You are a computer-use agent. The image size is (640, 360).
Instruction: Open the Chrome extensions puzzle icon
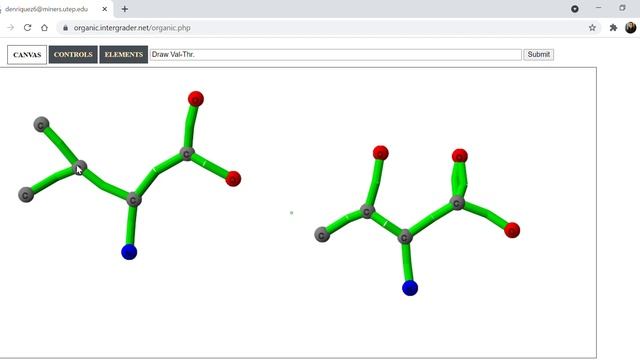[x=613, y=28]
